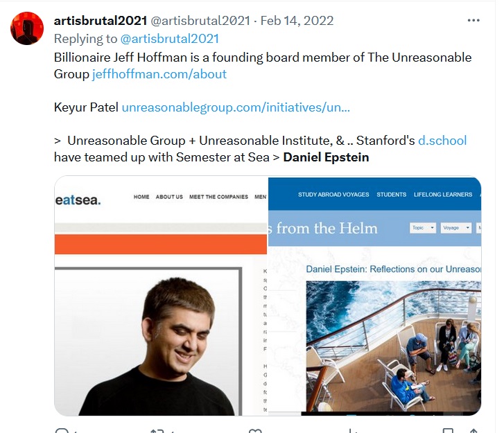Click the Voyage dropdown in image
Image resolution: width=504 pixels, height=433 pixels.
click(x=455, y=228)
